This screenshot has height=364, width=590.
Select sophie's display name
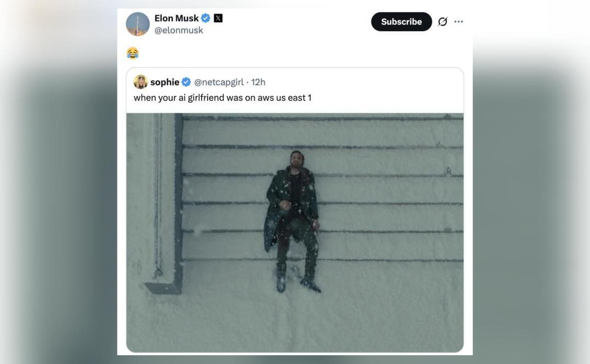click(164, 82)
